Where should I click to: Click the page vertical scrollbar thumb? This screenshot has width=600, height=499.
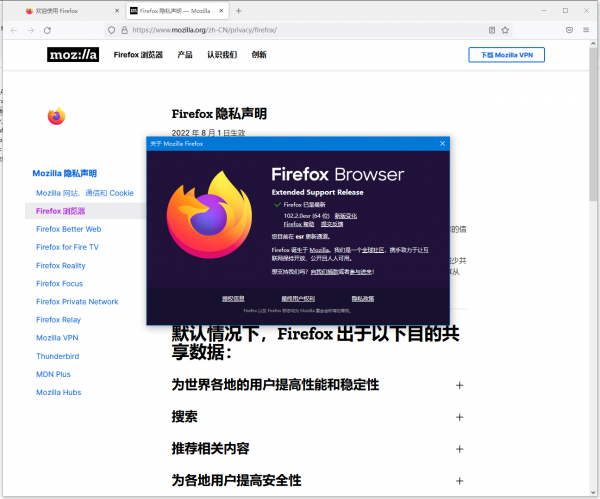pyautogui.click(x=593, y=124)
